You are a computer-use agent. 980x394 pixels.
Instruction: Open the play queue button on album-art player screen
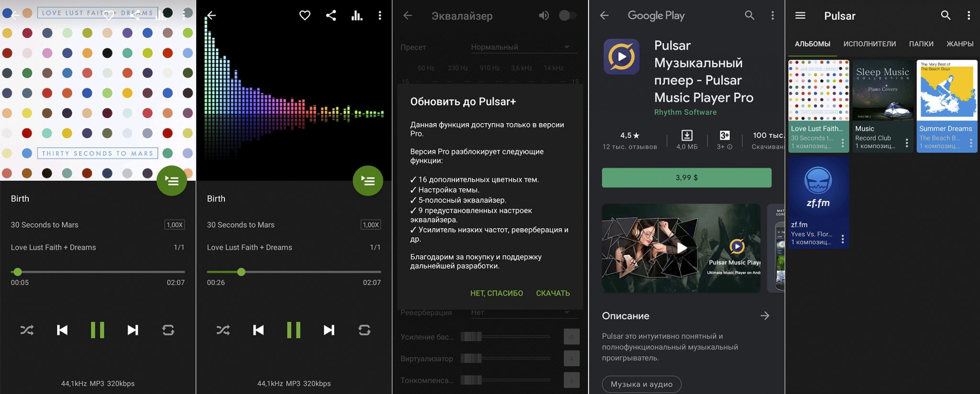click(x=172, y=181)
